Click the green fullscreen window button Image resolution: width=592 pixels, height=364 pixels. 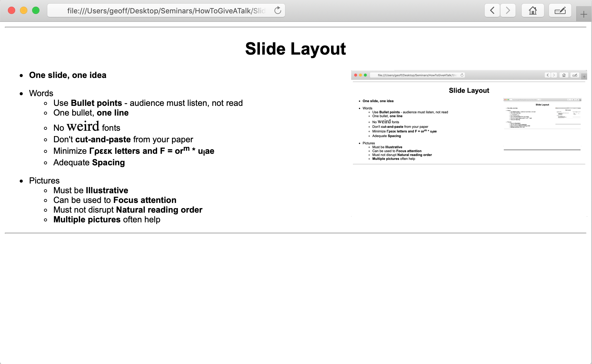(36, 11)
